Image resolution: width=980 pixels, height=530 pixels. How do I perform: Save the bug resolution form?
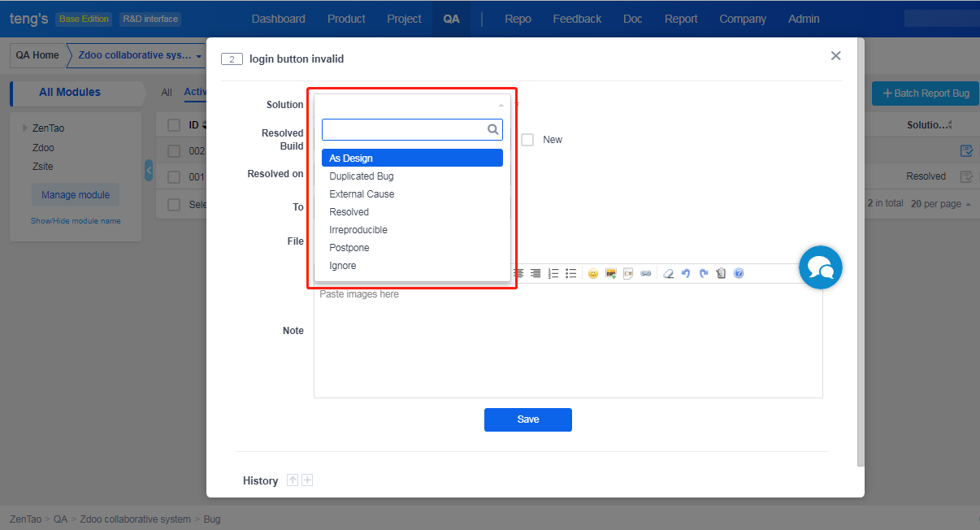(x=528, y=419)
